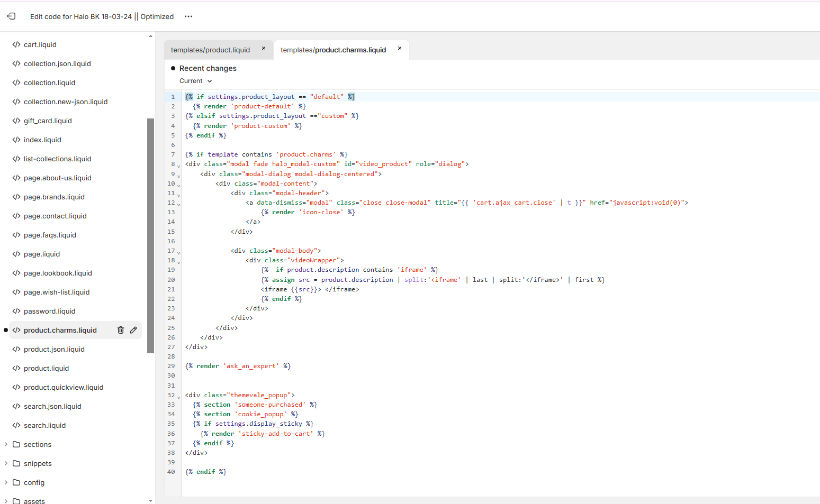The image size is (820, 504).
Task: Collapse code fold arrow at line 18
Action: point(178,262)
